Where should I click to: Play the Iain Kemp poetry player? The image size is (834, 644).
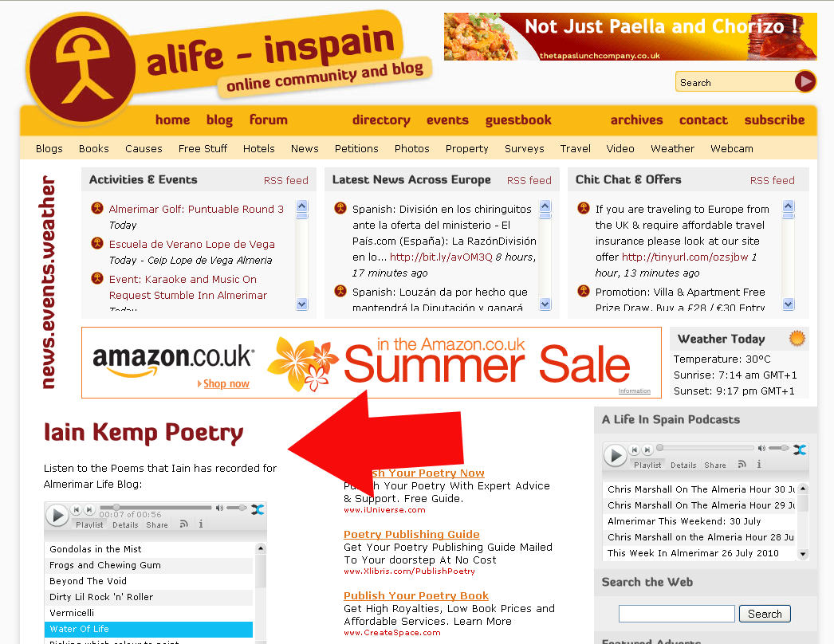pyautogui.click(x=57, y=516)
